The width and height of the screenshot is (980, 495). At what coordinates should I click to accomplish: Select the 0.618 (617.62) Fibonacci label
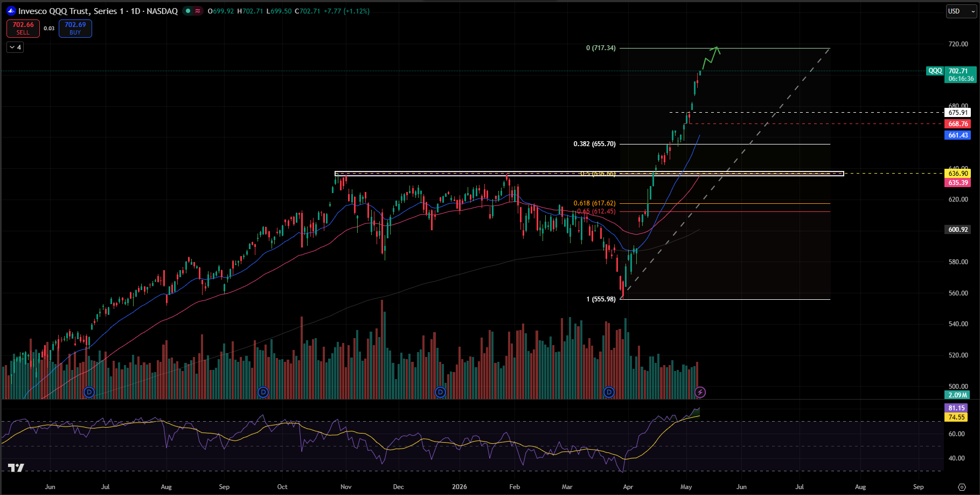point(594,203)
